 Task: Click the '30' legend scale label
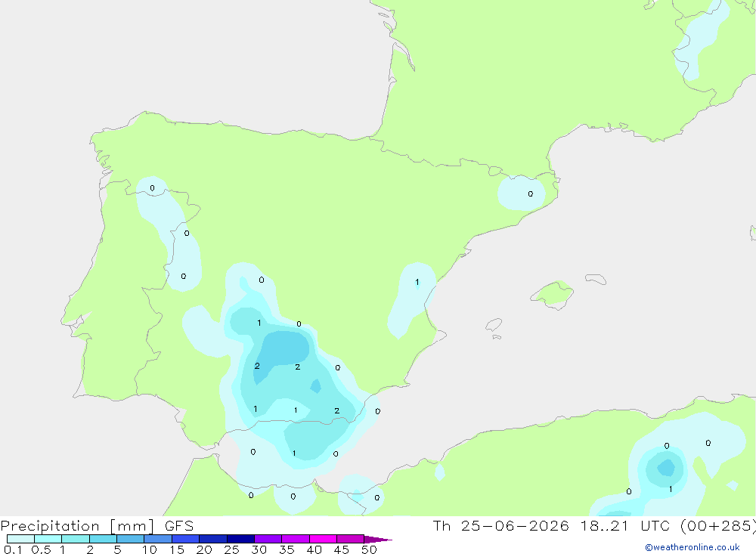click(259, 549)
